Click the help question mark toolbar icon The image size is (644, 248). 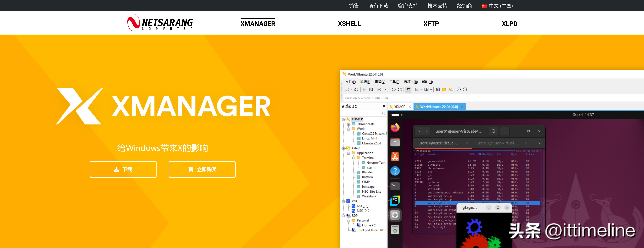click(459, 89)
